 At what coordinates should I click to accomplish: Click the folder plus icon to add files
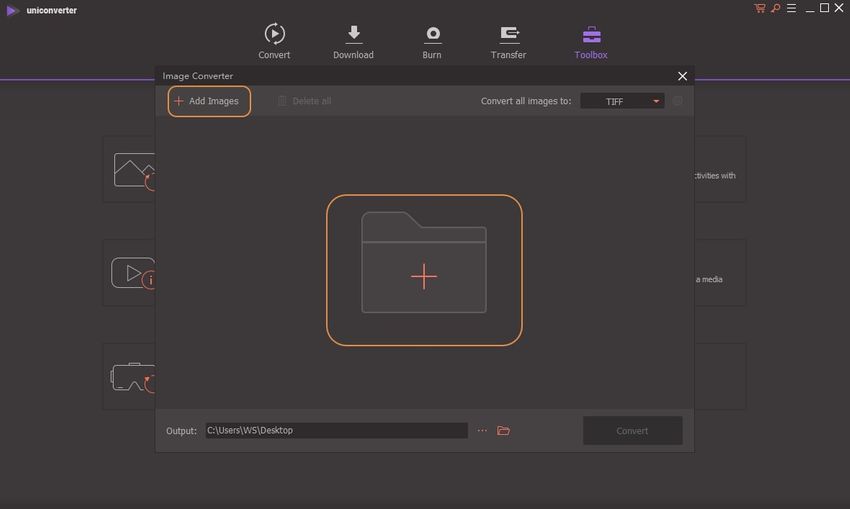click(424, 271)
